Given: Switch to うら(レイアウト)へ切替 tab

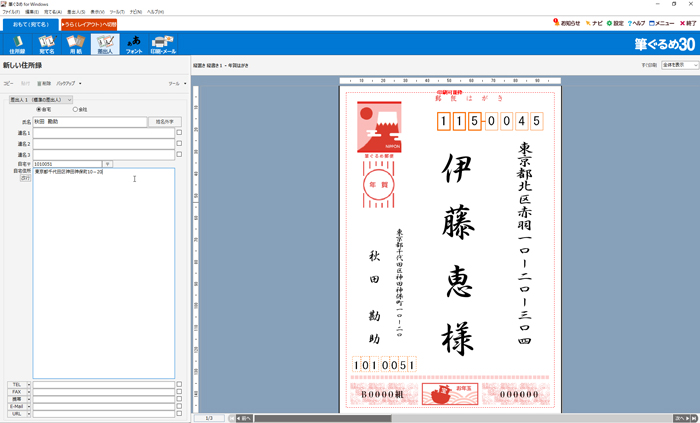Looking at the screenshot, I should click(x=90, y=24).
